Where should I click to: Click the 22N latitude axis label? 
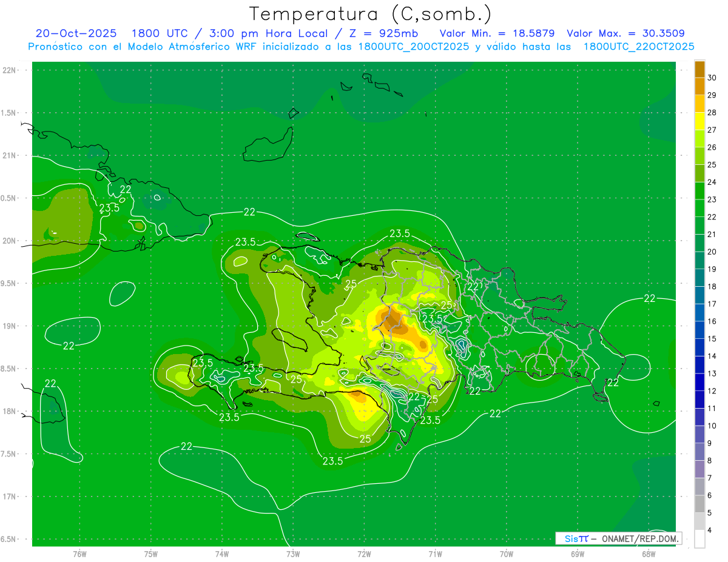pos(9,70)
